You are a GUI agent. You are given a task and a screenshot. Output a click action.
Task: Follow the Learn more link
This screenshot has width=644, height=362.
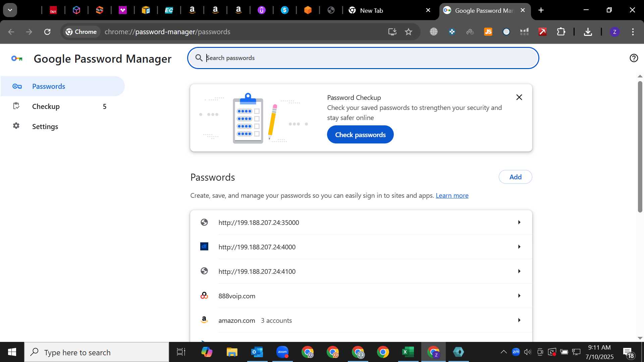click(x=452, y=195)
